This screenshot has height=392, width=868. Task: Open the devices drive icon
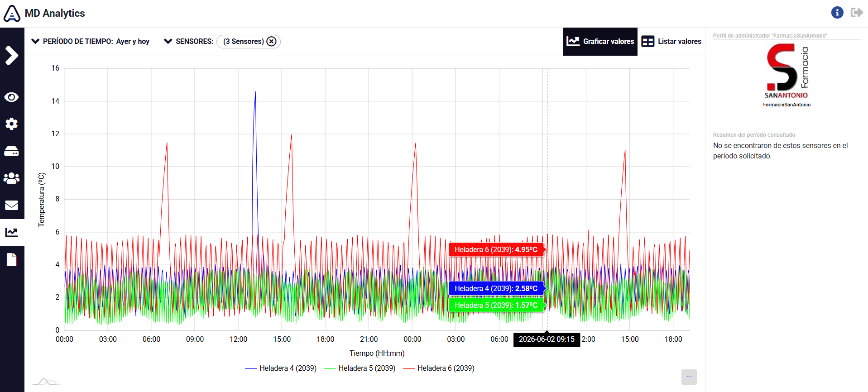click(x=12, y=151)
